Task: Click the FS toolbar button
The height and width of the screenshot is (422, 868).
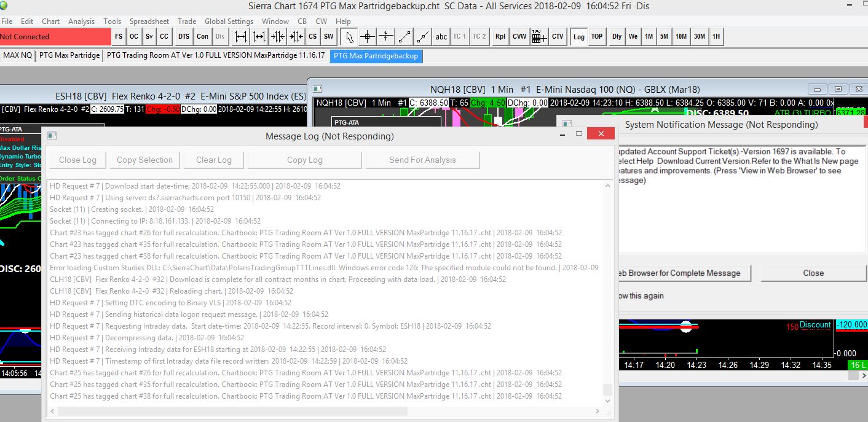Action: tap(119, 37)
